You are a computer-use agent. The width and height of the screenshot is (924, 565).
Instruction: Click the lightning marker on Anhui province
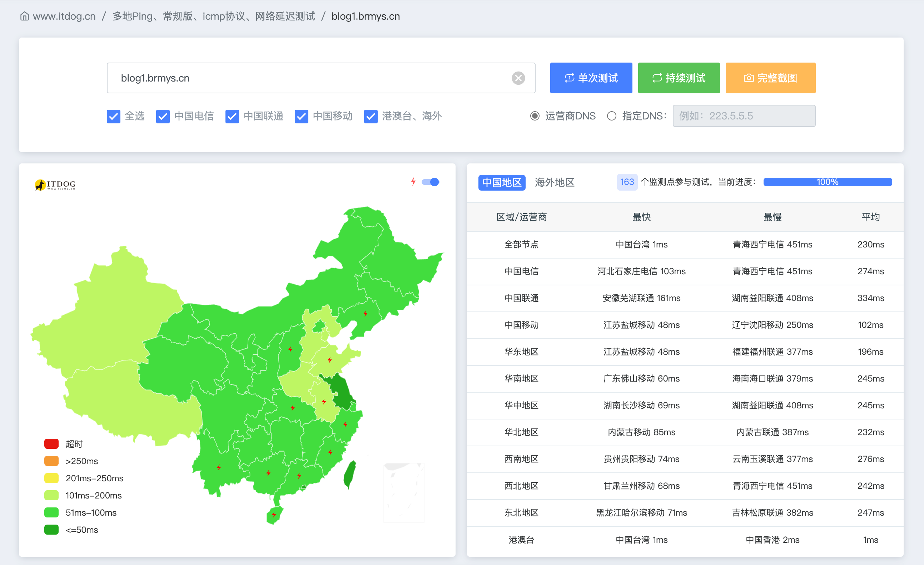point(324,401)
